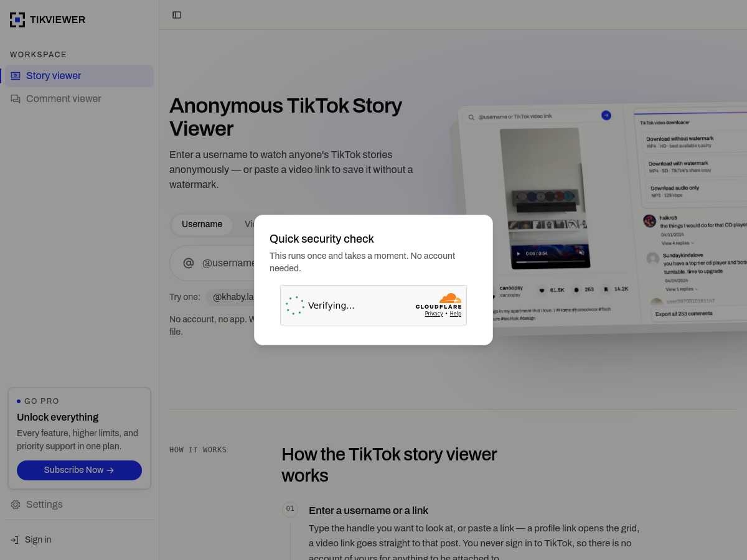Screen dimensions: 747x560
Task: Click Sign in link
Action: (x=38, y=540)
